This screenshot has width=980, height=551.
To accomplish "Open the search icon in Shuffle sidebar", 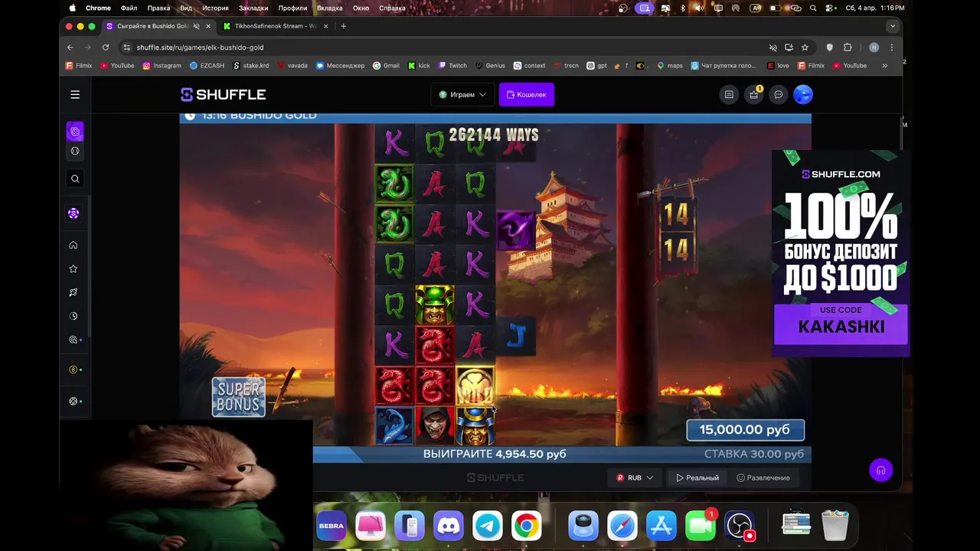I will [x=75, y=178].
